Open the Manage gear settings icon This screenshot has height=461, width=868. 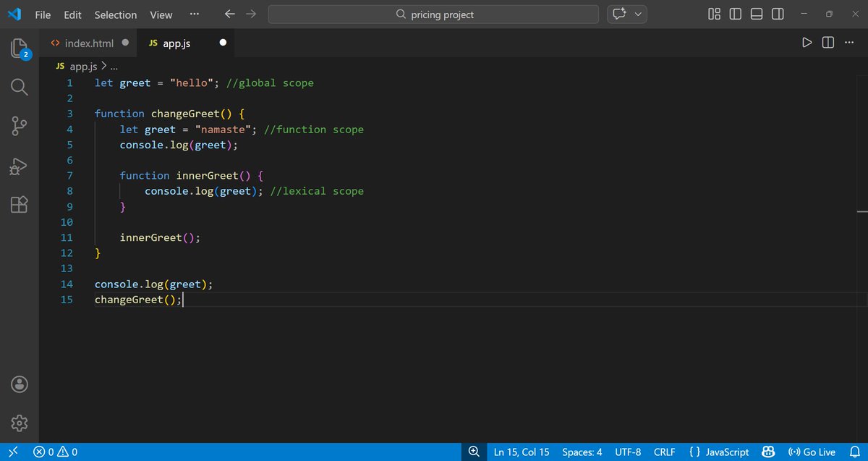(19, 423)
